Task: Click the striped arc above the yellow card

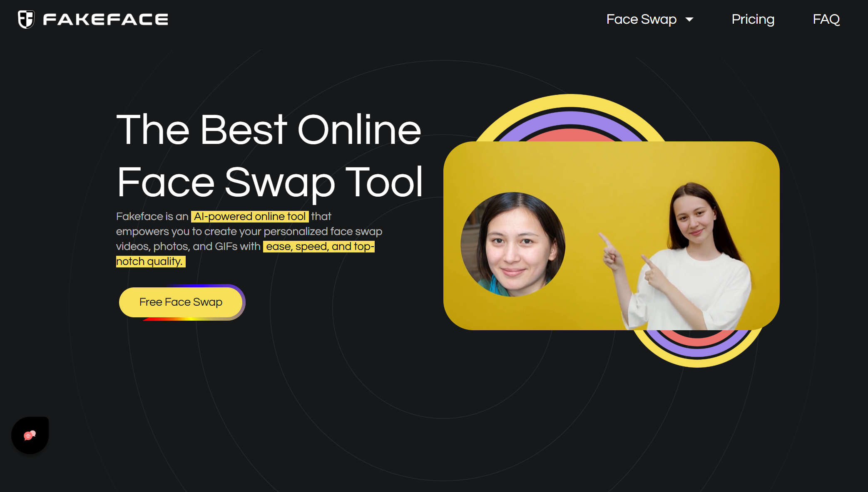Action: tap(570, 119)
